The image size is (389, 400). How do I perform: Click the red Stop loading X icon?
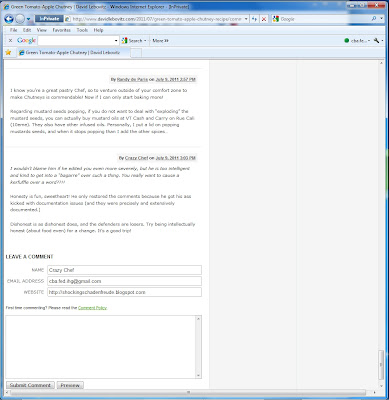pos(264,19)
